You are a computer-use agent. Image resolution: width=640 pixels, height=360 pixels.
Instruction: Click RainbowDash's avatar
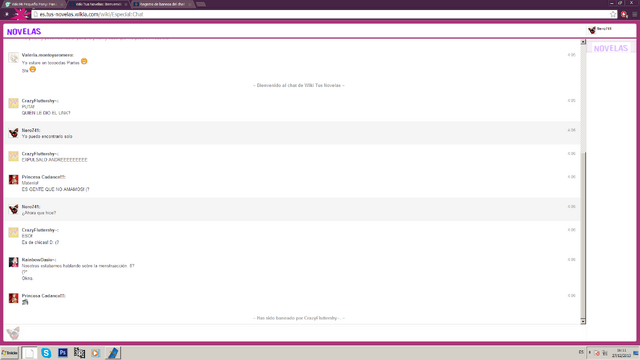(x=13, y=262)
